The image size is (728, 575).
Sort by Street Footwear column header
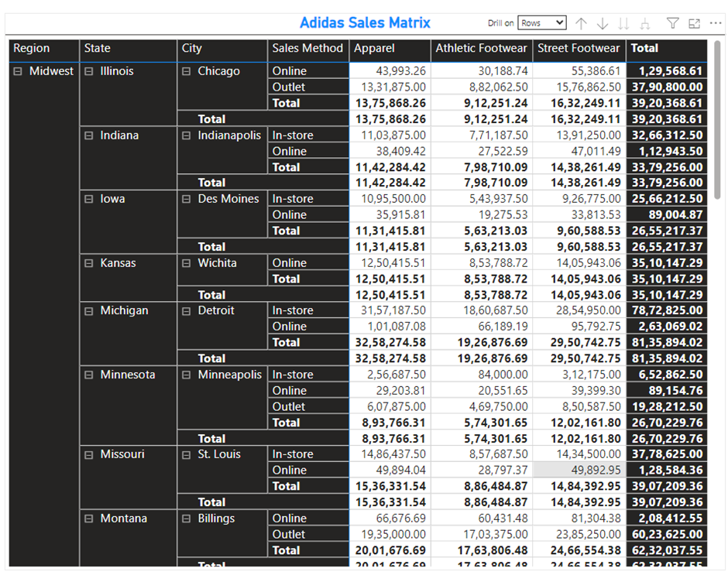click(x=579, y=50)
